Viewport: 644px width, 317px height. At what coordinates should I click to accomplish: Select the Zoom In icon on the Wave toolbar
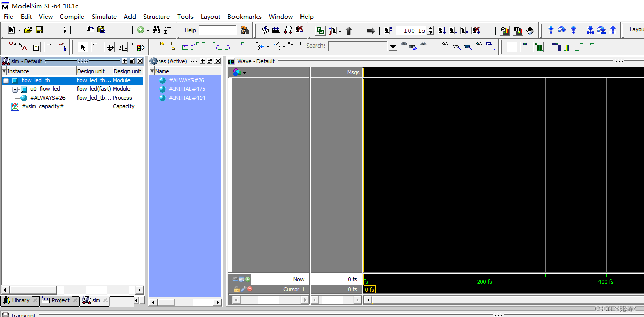(445, 47)
